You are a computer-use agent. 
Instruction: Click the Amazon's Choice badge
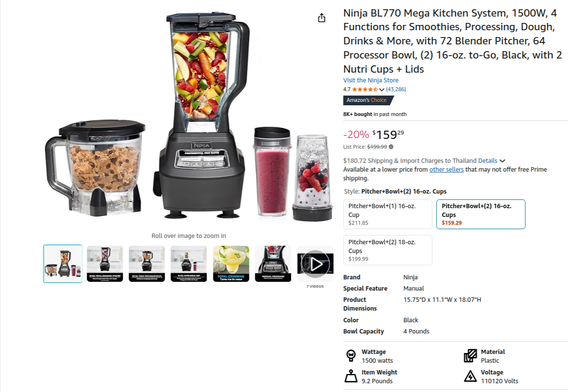tap(368, 100)
